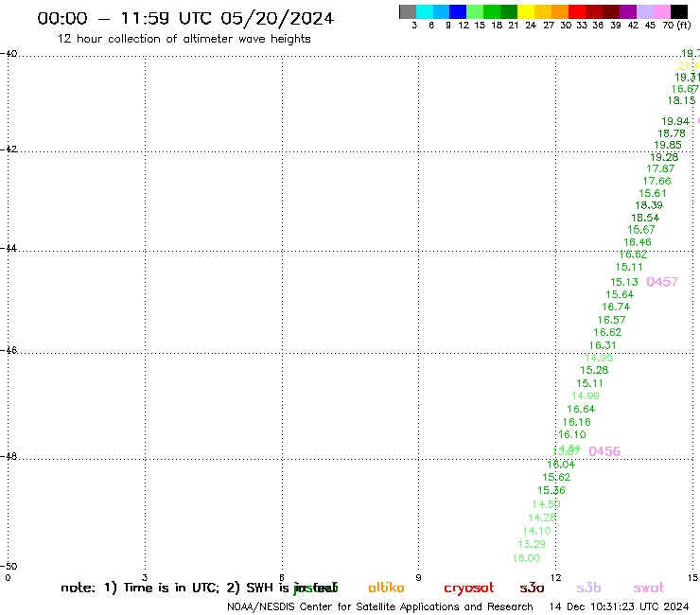Click the '14 Dec 10:31:23 UTC 2024' timestamp
Image resolution: width=700 pixels, height=615 pixels.
tap(620, 606)
